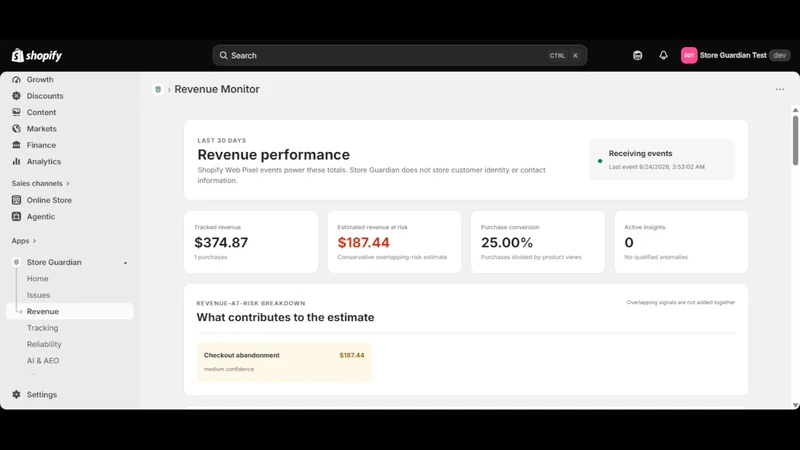Click the Content icon in sidebar
800x450 pixels.
pos(16,112)
